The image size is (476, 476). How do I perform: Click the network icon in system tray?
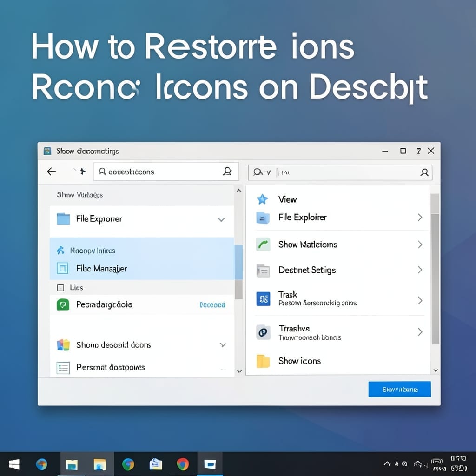(418, 464)
